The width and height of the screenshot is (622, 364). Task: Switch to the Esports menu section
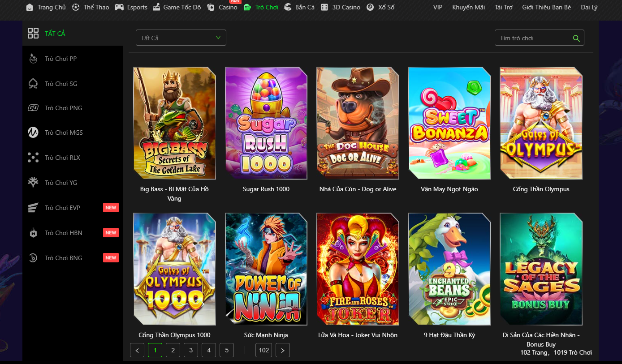pos(131,7)
